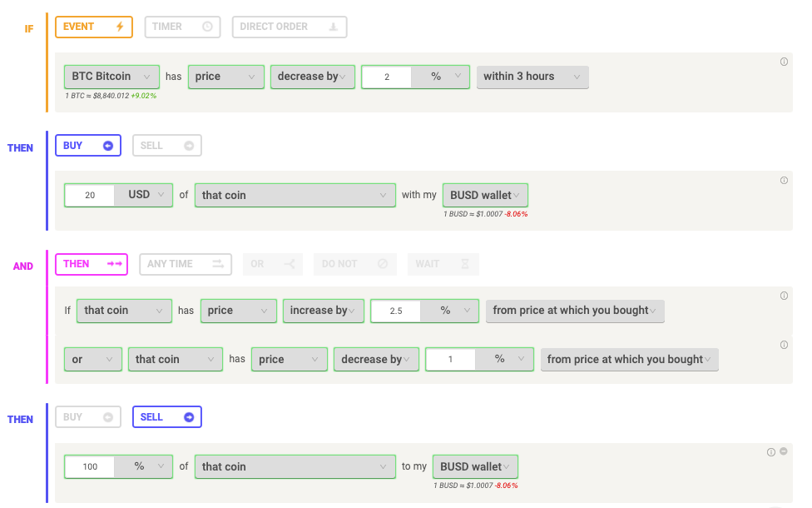Open info icon for the increase-by condition
Viewport: 812px width, 508px height.
pos(784,296)
